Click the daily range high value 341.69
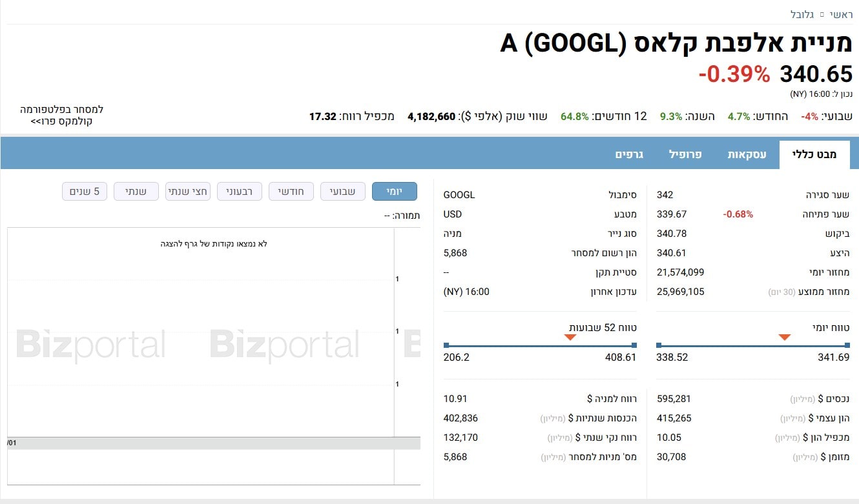Viewport: 859px width, 504px height. 834,358
